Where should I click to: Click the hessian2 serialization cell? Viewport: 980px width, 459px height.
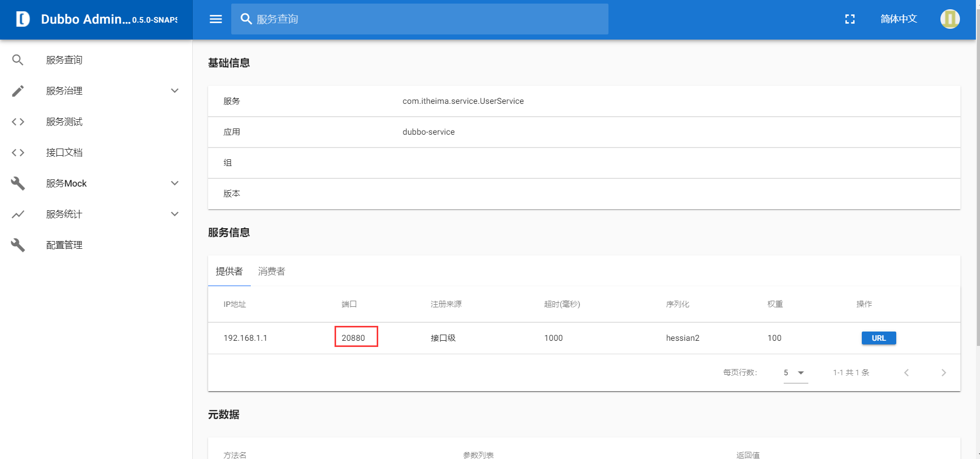point(682,338)
